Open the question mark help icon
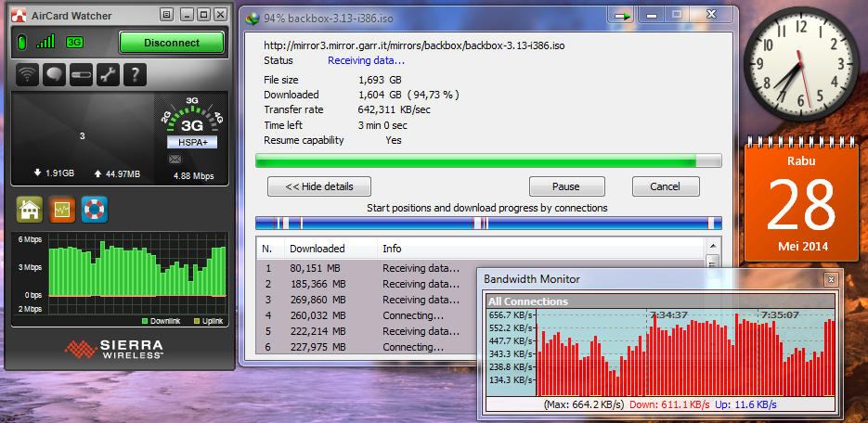The height and width of the screenshot is (423, 868). (x=135, y=74)
